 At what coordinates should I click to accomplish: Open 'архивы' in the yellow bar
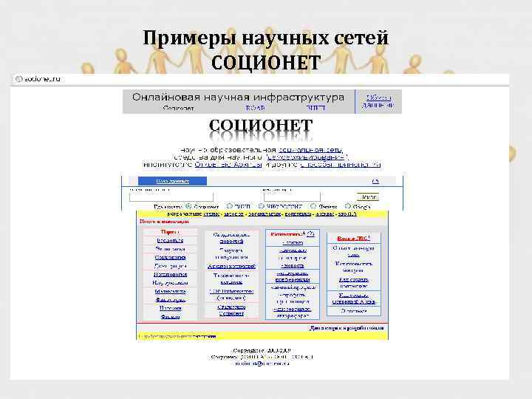click(325, 214)
